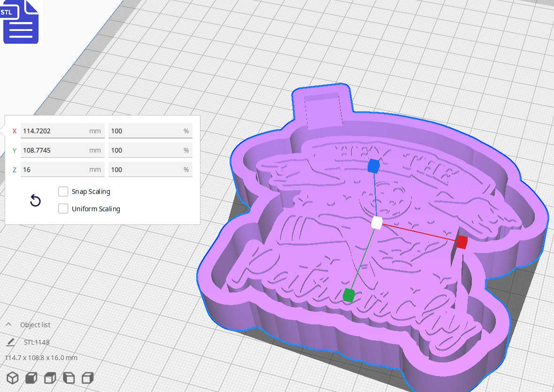Click the rename pencil icon beside STL1148
The image size is (554, 392).
tap(10, 342)
